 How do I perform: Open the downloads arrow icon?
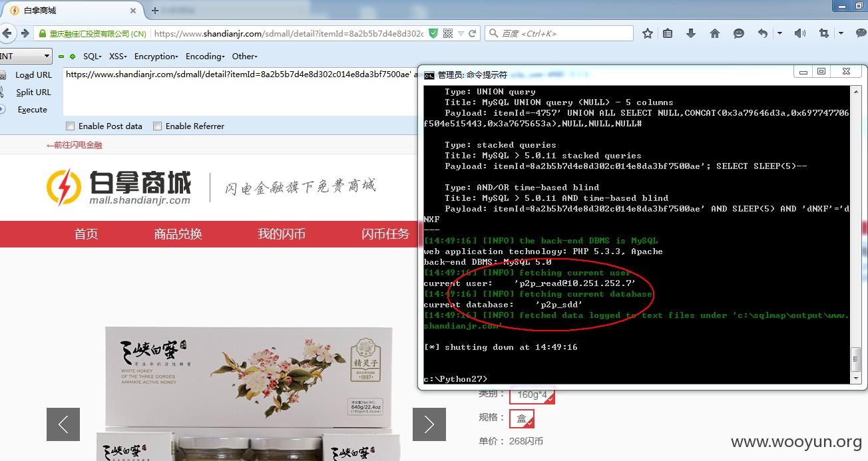[691, 33]
